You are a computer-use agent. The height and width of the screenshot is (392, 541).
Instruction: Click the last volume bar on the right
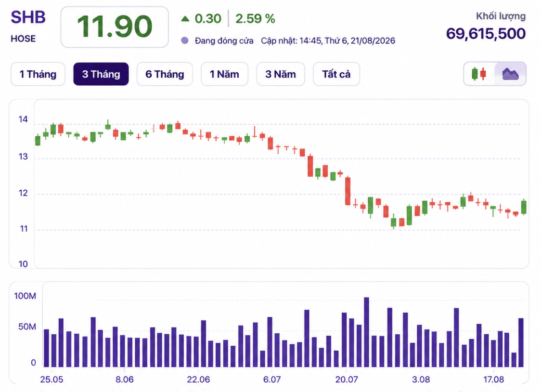[x=521, y=342]
